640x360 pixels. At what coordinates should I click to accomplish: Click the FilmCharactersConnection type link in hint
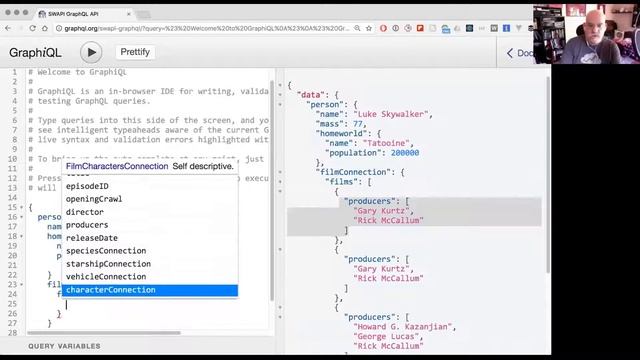(x=117, y=166)
